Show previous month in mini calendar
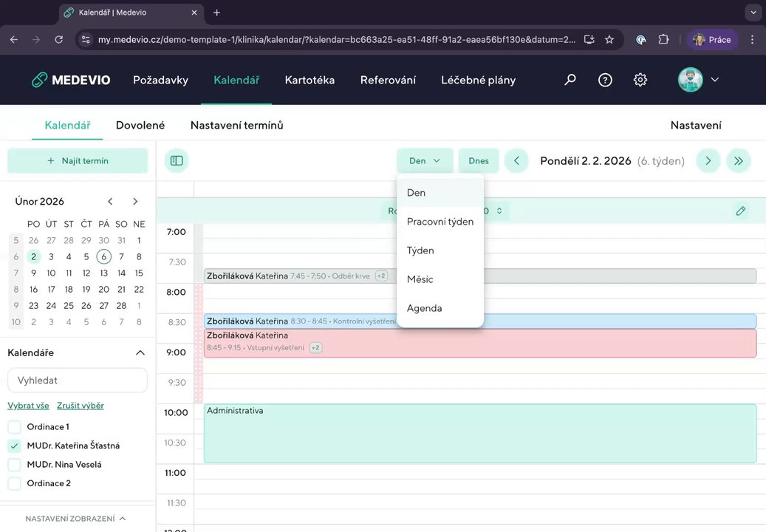 click(110, 201)
